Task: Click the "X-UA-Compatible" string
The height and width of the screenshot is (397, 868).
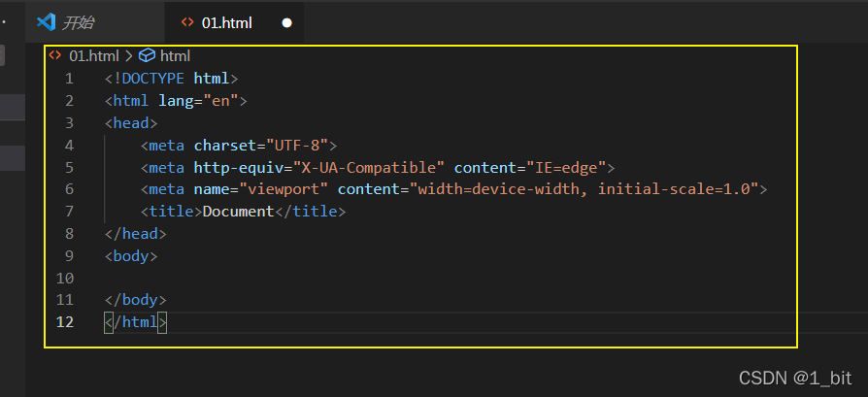Action: [x=369, y=167]
